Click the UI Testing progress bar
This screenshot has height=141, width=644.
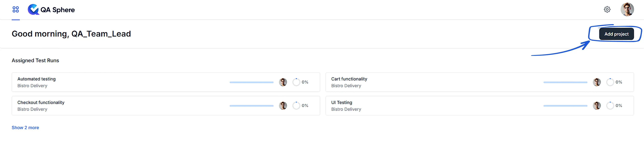(x=565, y=106)
